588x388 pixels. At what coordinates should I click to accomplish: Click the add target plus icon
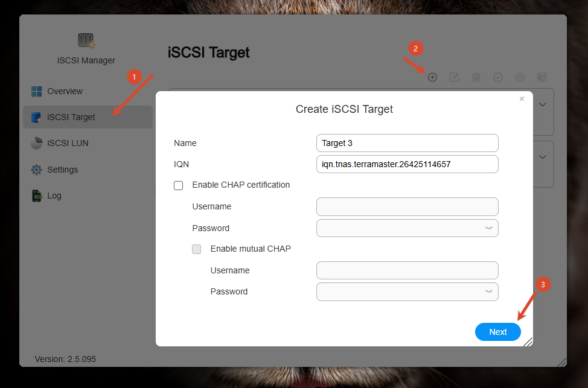[x=432, y=77]
